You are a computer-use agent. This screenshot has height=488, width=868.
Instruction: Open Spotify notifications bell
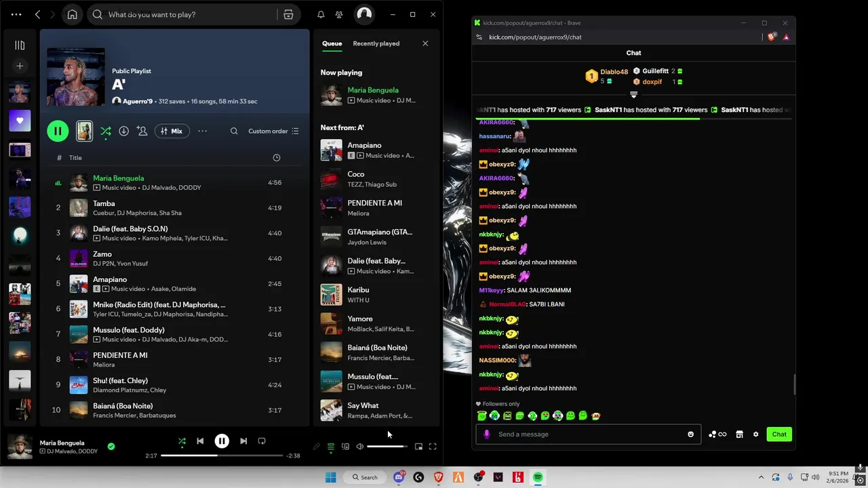pyautogui.click(x=321, y=14)
